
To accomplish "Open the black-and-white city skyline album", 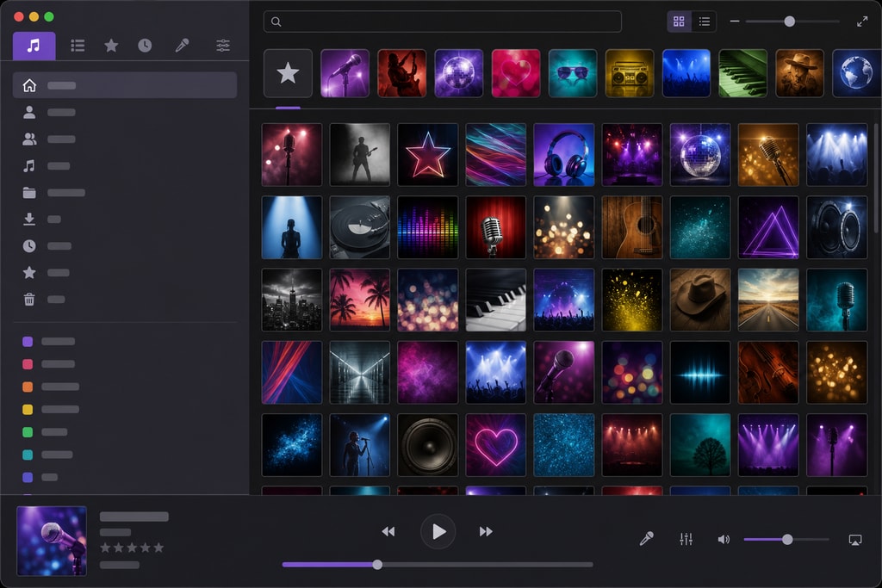I will (x=291, y=300).
